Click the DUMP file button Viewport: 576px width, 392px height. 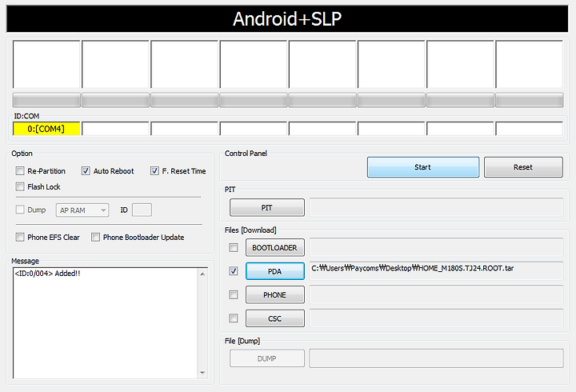click(267, 358)
